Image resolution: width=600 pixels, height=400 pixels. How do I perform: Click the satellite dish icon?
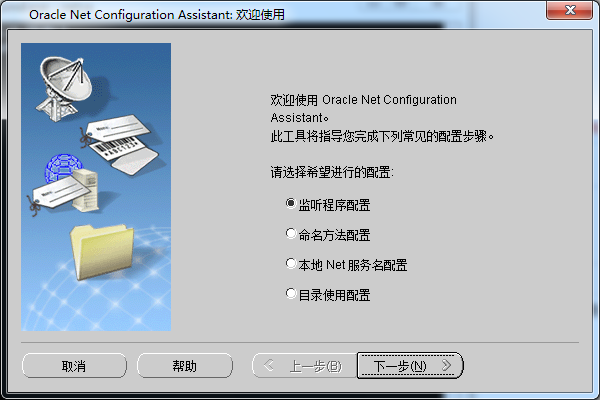(65, 87)
